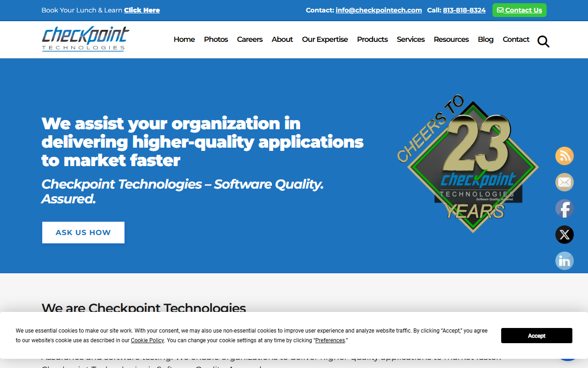Click the RSS feed social icon

point(565,156)
